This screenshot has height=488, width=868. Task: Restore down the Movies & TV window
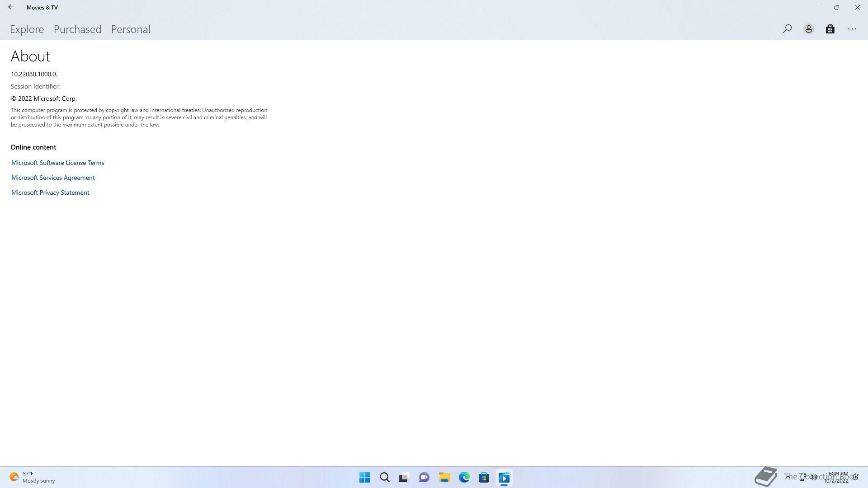pos(837,7)
